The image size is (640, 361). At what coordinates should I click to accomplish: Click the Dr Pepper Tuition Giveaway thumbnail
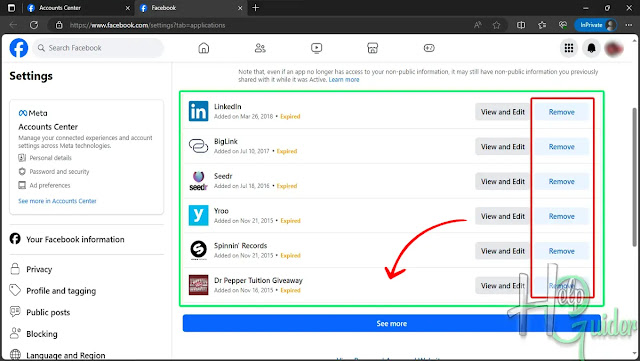coord(198,285)
